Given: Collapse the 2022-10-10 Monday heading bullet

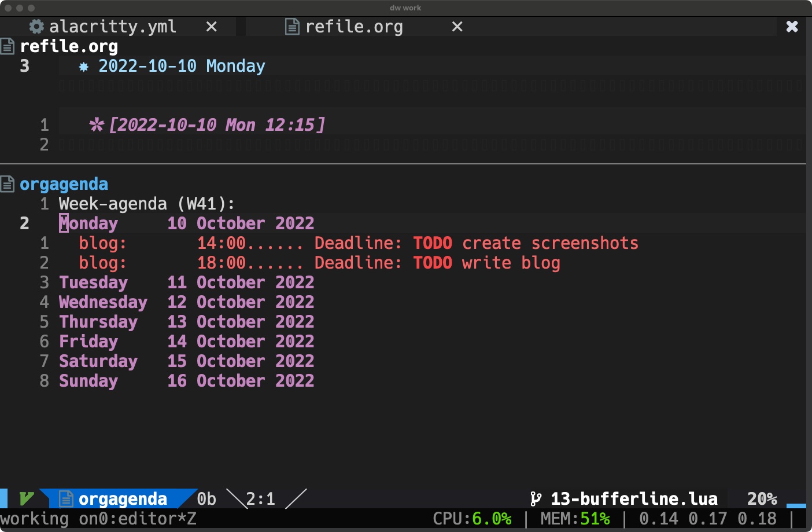Looking at the screenshot, I should pos(84,67).
